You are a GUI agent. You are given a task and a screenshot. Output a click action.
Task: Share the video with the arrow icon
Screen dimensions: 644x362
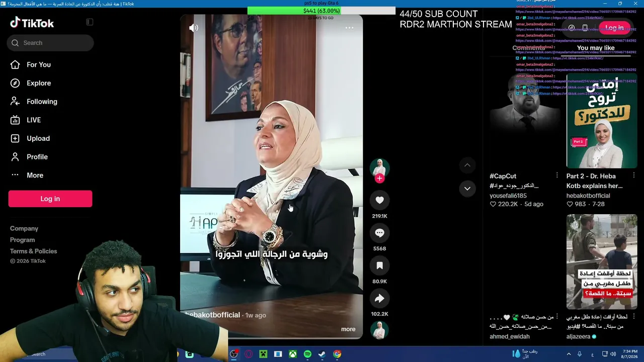379,298
